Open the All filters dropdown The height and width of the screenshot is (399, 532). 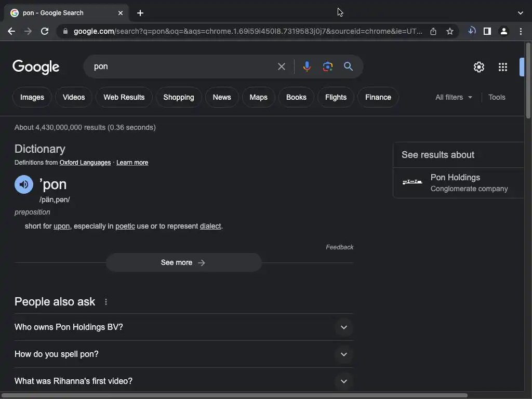tap(454, 97)
